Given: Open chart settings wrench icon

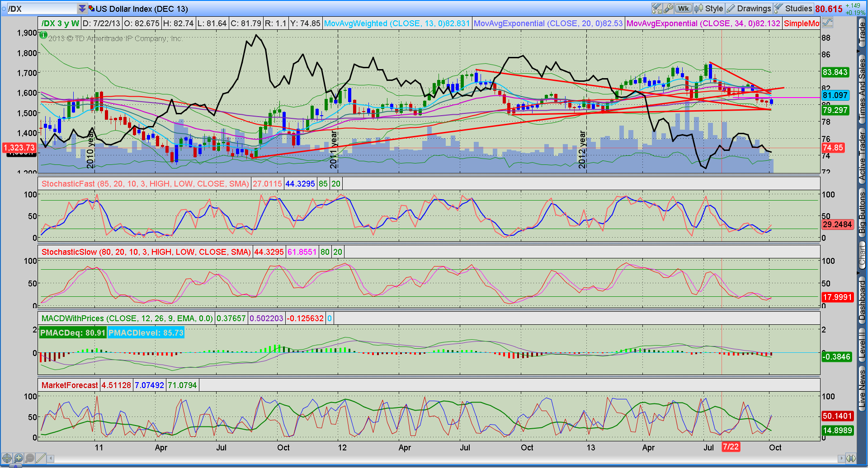Looking at the screenshot, I should pos(669,9).
